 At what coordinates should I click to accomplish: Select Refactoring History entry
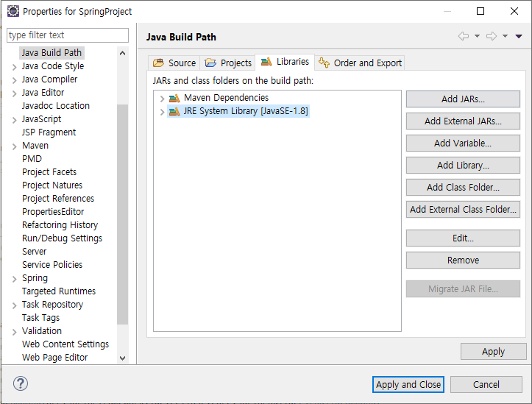tap(60, 224)
